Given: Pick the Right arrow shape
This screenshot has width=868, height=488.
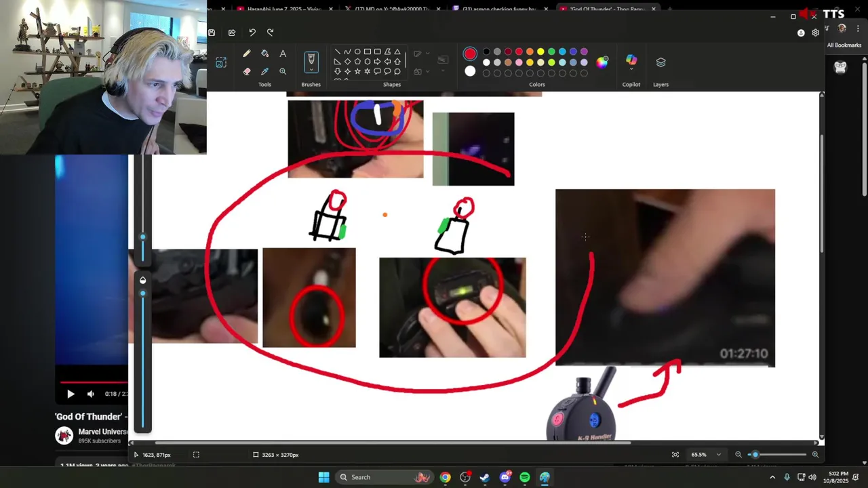Looking at the screenshot, I should 378,61.
